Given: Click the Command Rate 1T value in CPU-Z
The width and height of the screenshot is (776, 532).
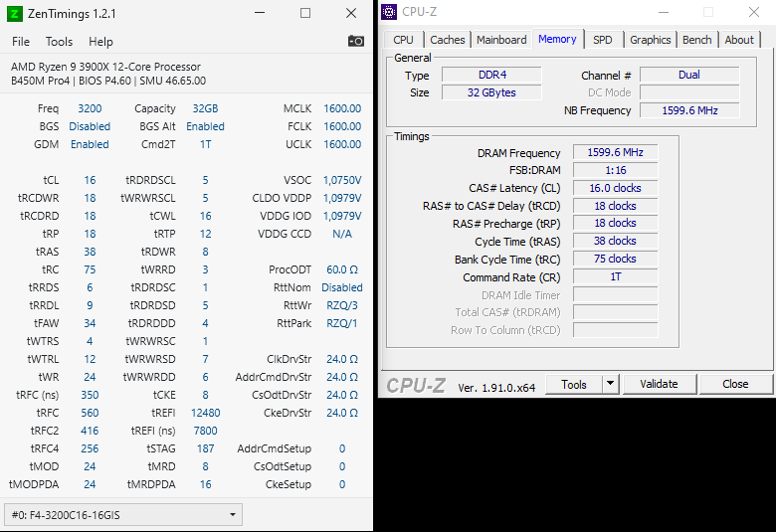Looking at the screenshot, I should pyautogui.click(x=615, y=276).
